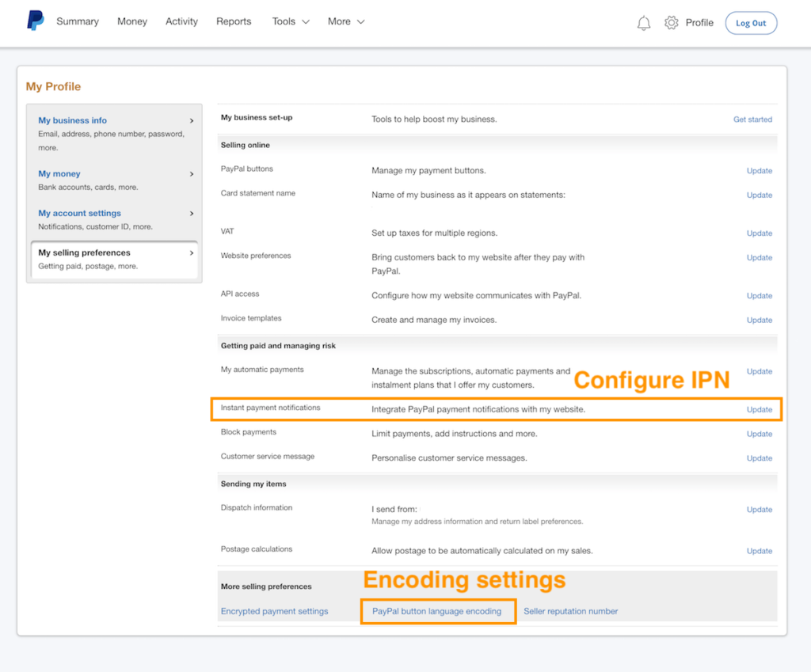The image size is (811, 672).
Task: Open Encrypted payment settings
Action: [x=272, y=611]
